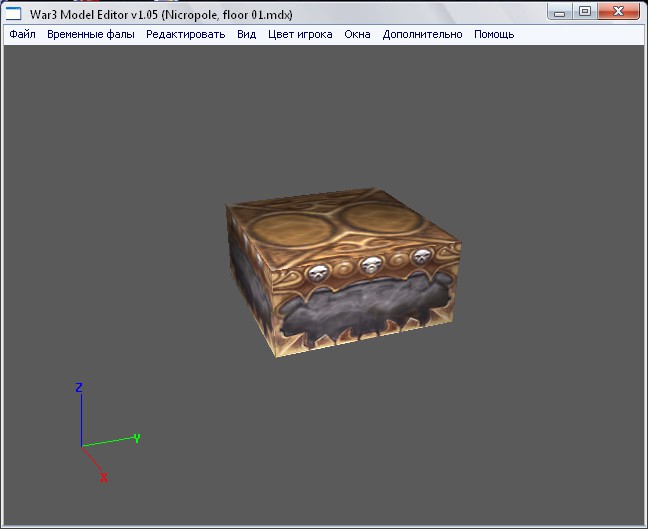Maximize the War3 Model Editor window
Image resolution: width=648 pixels, height=529 pixels.
click(x=584, y=12)
